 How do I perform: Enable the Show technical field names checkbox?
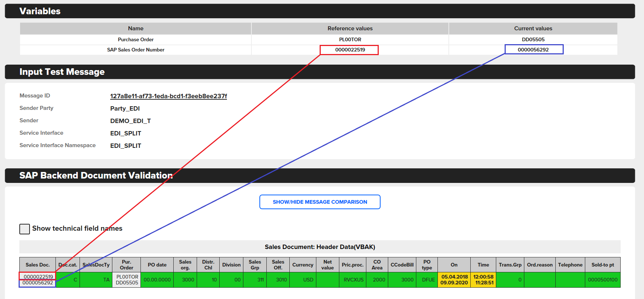click(24, 229)
